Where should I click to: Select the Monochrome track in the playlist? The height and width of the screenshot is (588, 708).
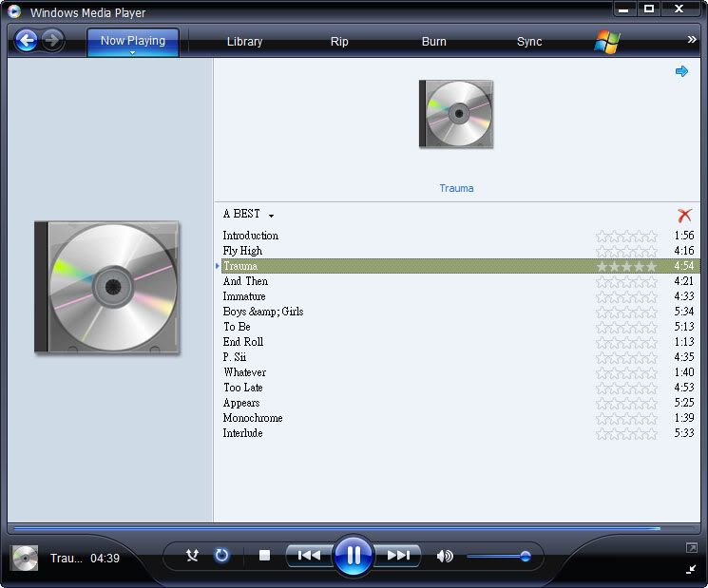pos(253,418)
